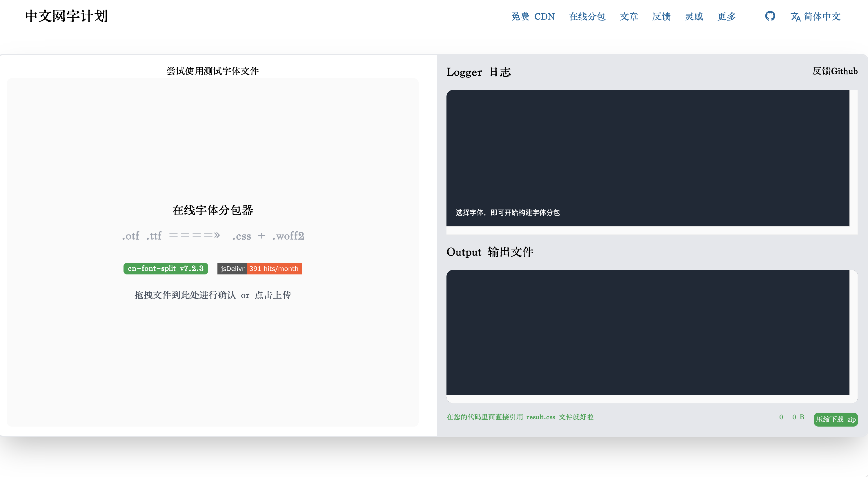Click the result.css usage hint text

click(x=520, y=417)
